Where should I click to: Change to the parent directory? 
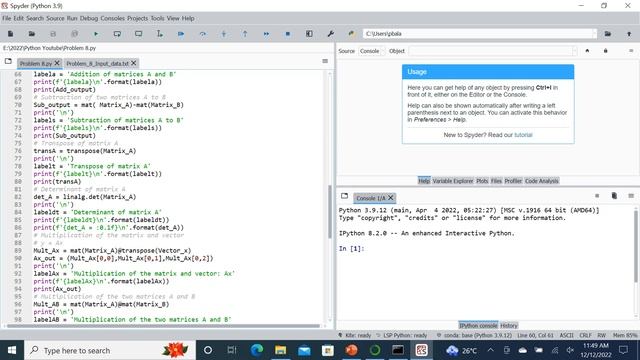[629, 34]
